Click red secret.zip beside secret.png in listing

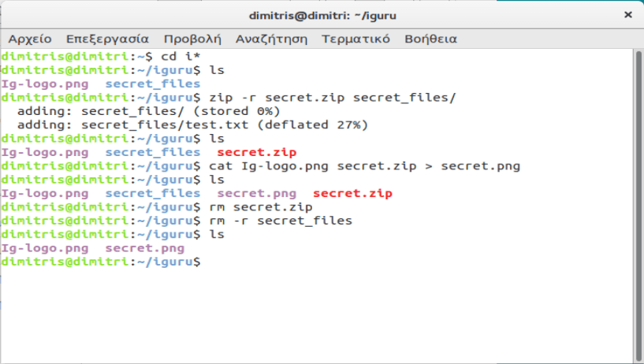pyautogui.click(x=352, y=193)
